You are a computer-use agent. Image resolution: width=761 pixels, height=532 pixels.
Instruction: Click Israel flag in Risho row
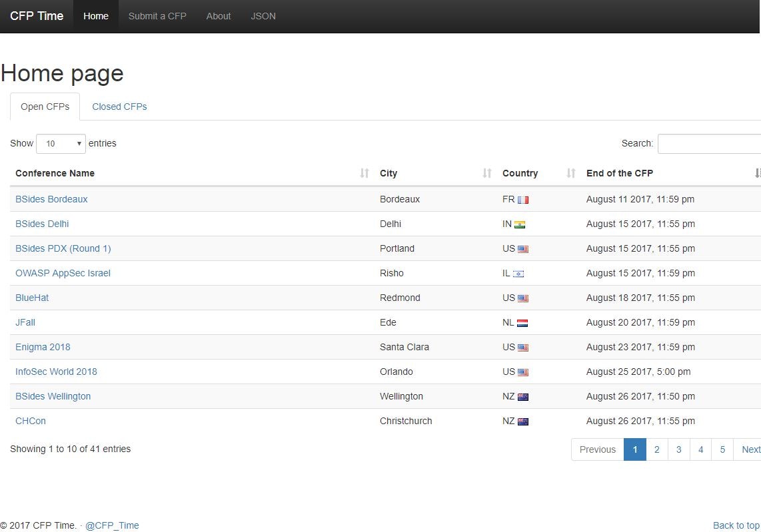(x=518, y=274)
